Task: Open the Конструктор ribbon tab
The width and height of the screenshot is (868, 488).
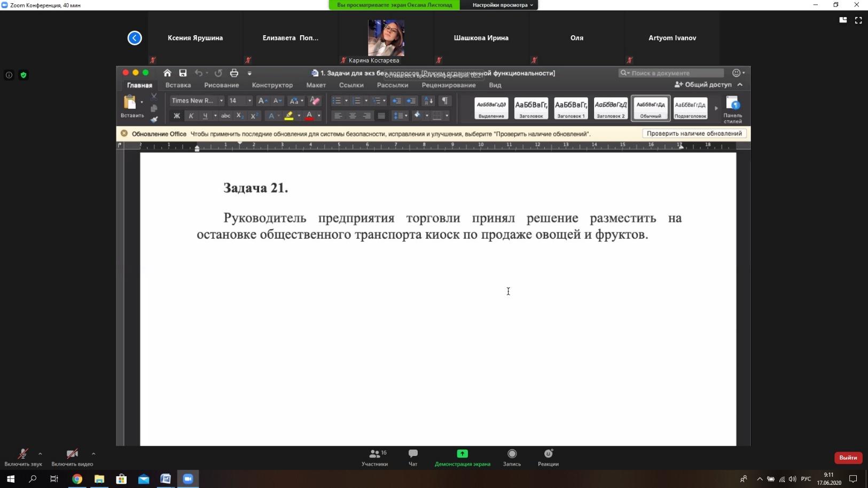Action: [x=272, y=85]
